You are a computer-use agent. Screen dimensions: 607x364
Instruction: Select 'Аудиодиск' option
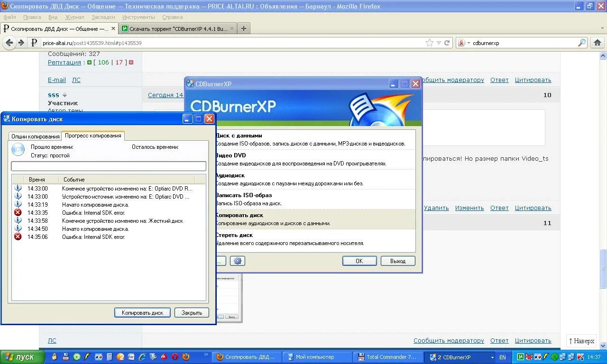[x=315, y=180]
